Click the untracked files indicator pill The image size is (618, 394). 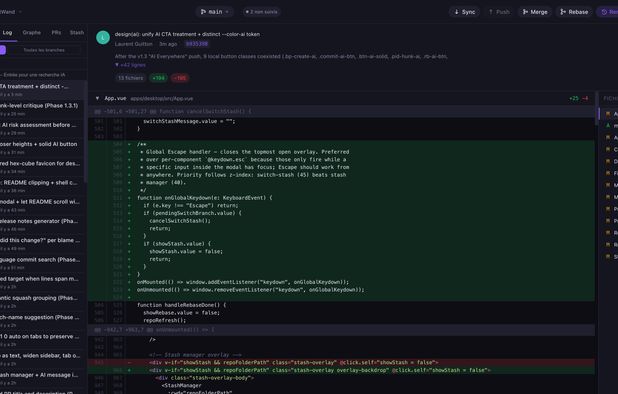pos(261,12)
